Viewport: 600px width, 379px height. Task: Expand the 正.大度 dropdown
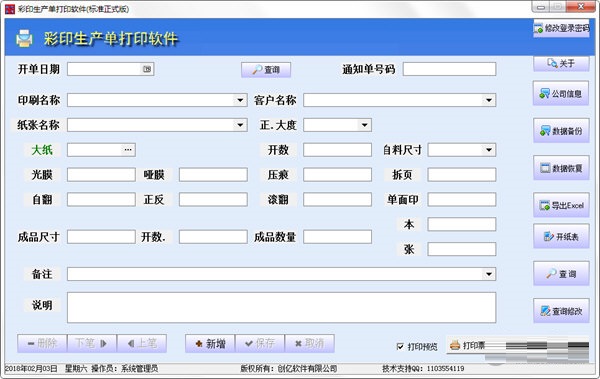click(x=364, y=125)
